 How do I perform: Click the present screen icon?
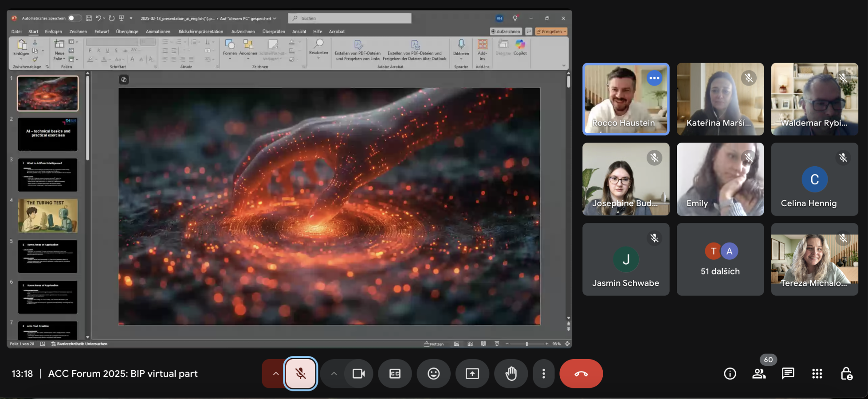[472, 374]
